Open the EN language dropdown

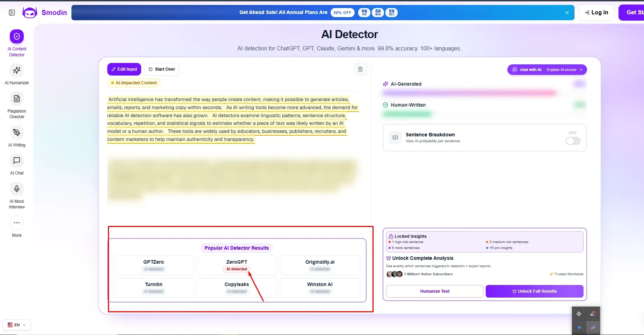pos(17,325)
